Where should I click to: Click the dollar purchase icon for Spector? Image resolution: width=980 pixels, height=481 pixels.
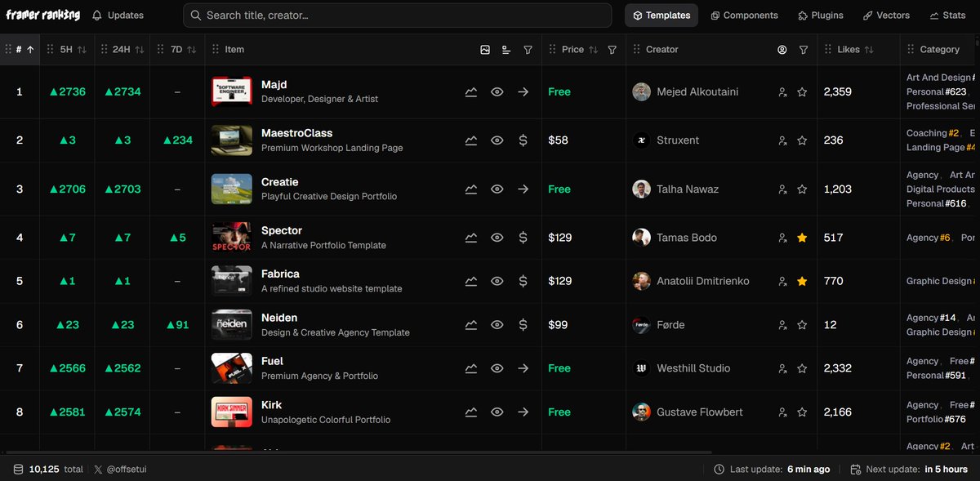523,238
